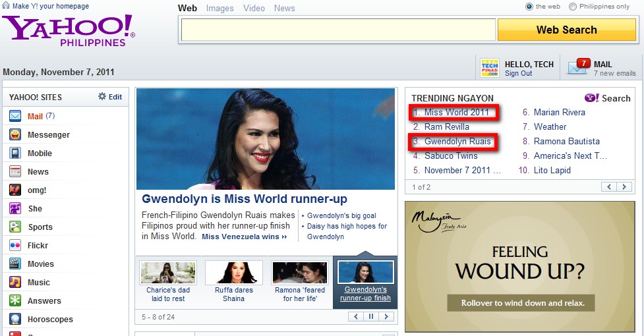Open the Messenger smiley icon
Viewport: 644px width, 336px height.
point(15,134)
